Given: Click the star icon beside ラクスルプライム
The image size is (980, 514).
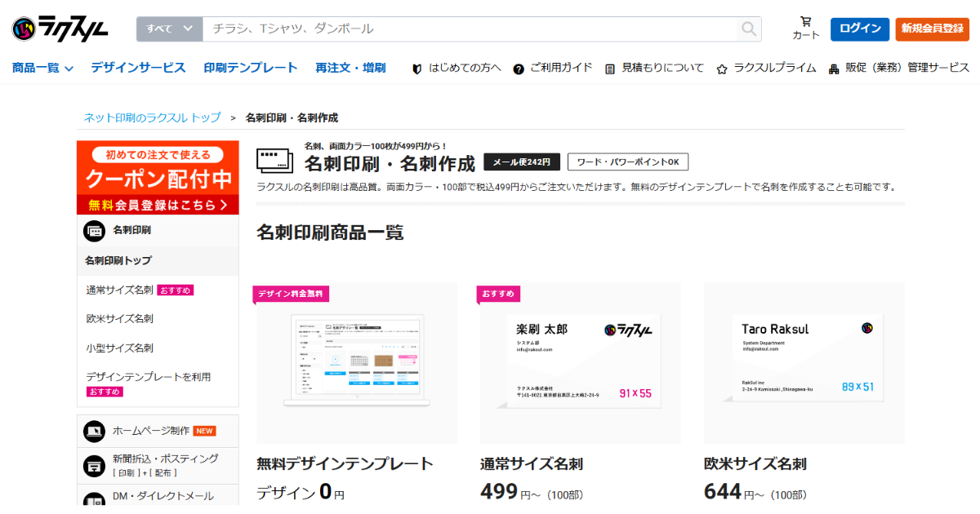Looking at the screenshot, I should coord(722,69).
